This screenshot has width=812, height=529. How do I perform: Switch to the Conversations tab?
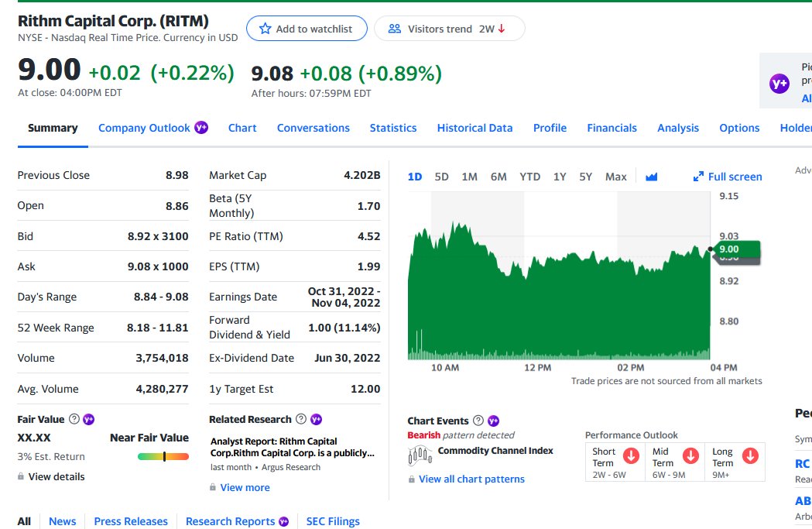(313, 128)
